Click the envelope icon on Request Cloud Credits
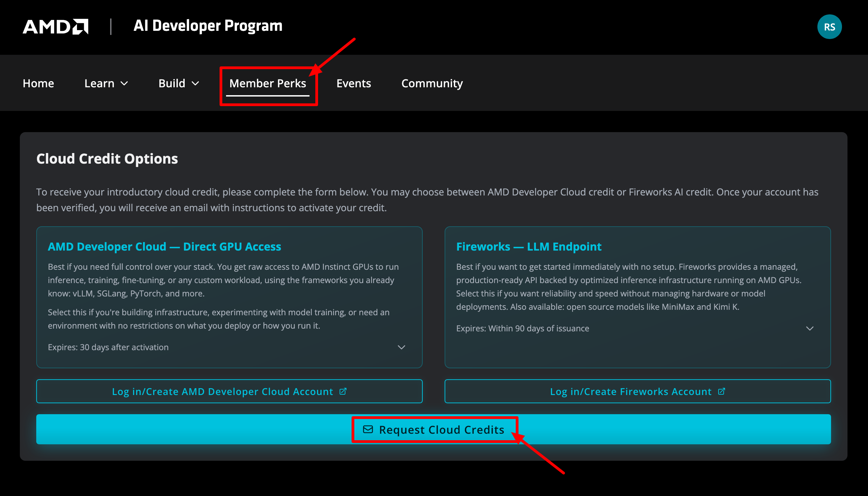This screenshot has width=868, height=496. point(368,429)
